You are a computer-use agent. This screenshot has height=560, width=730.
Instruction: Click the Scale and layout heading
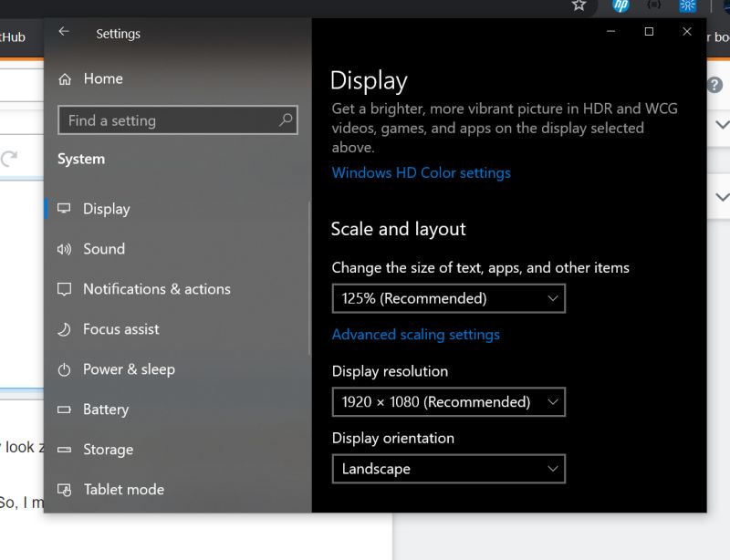[399, 229]
